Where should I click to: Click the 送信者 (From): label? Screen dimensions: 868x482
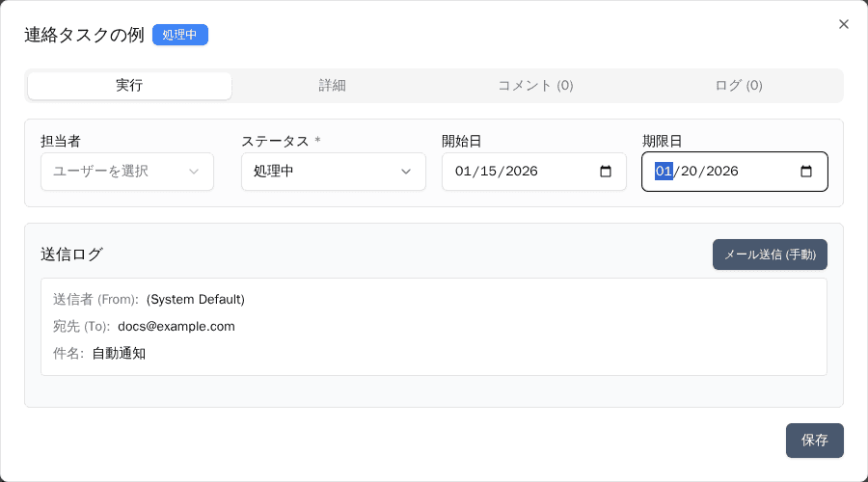point(95,300)
